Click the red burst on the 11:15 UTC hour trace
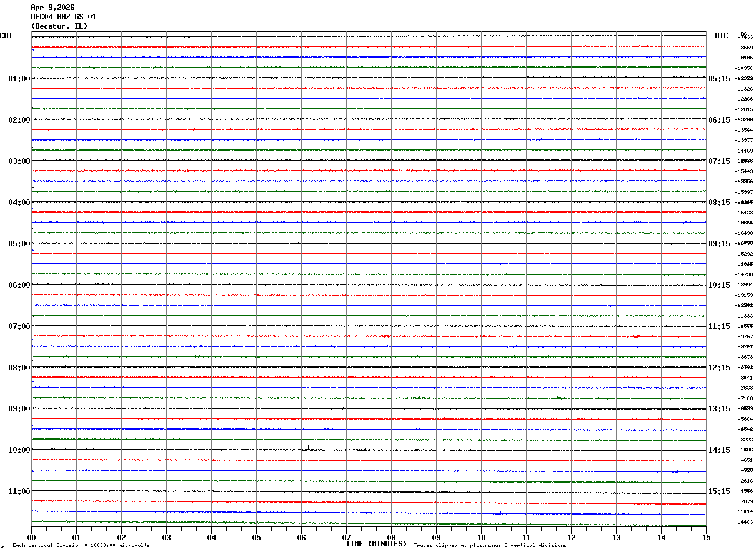The height and width of the screenshot is (554, 756). click(x=637, y=336)
